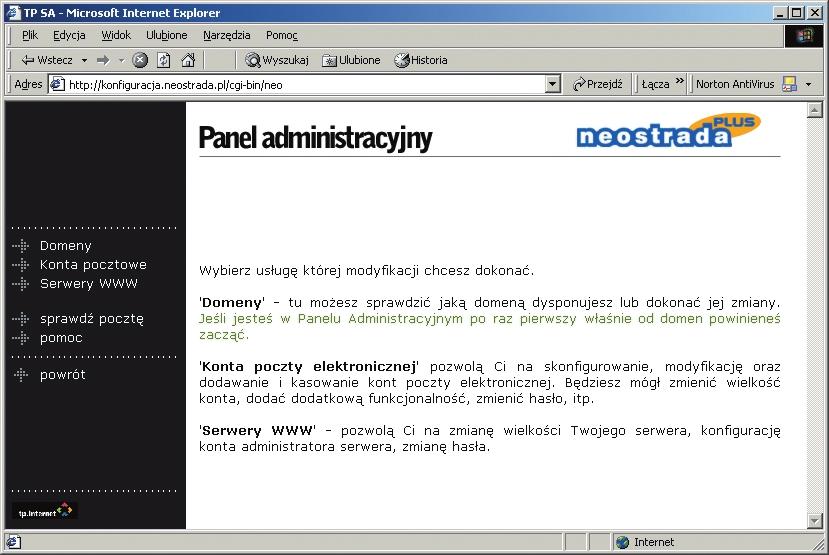The width and height of the screenshot is (829, 555).
Task: Click the Łącza links toolbar label
Action: point(655,84)
